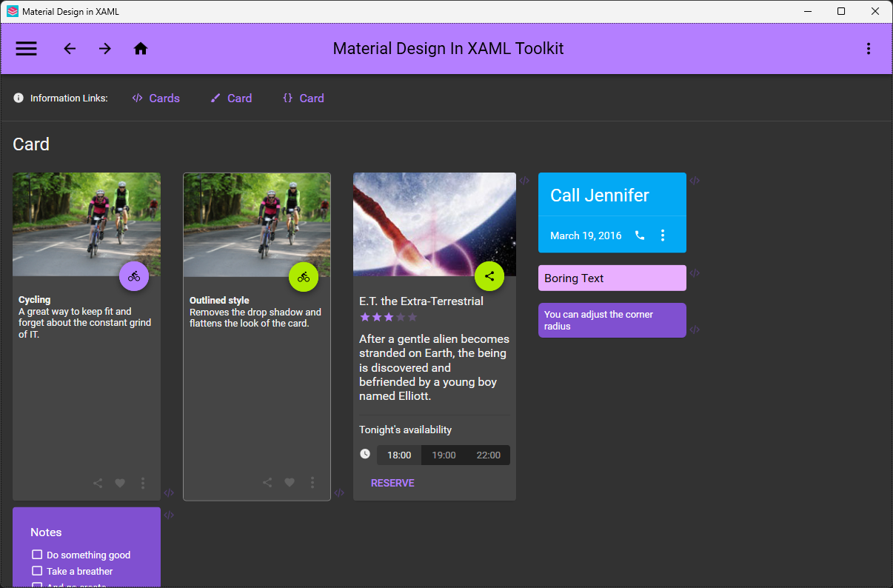Click the clock icon by showtimes
893x588 pixels.
pos(365,453)
